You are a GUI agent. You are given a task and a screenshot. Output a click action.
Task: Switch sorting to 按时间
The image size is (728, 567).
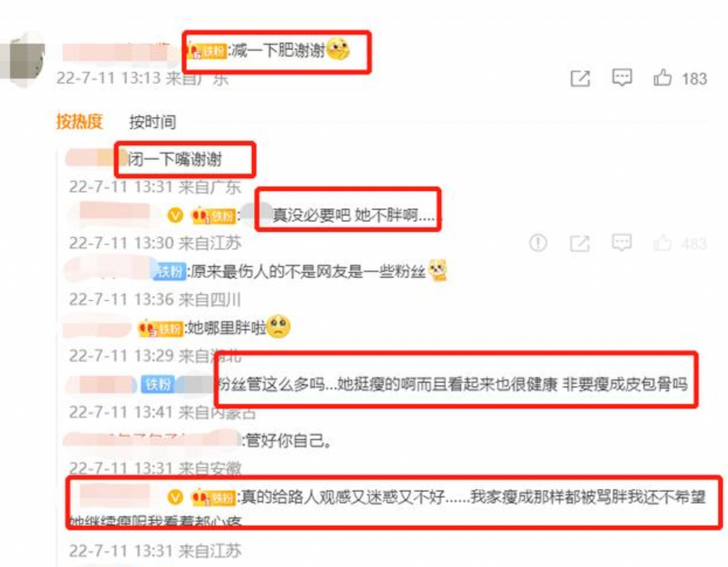point(152,122)
